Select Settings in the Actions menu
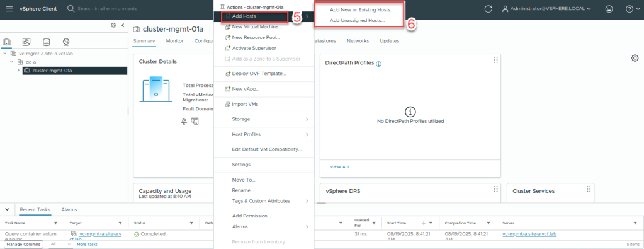 coord(241,165)
